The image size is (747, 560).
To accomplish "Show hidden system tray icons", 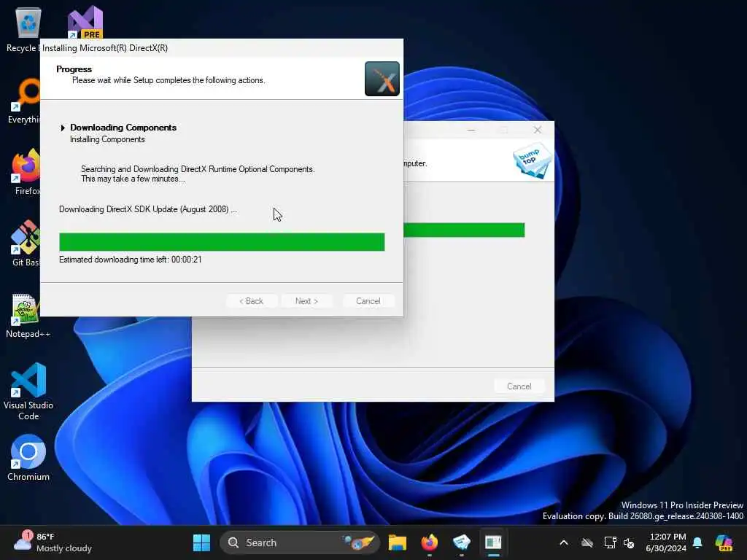I will coord(564,542).
